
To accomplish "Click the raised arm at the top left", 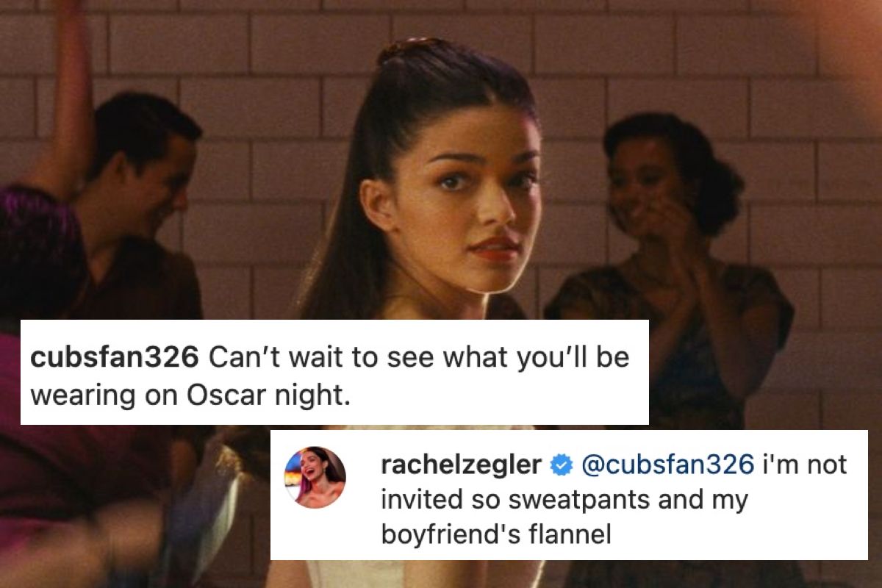I will point(65,96).
